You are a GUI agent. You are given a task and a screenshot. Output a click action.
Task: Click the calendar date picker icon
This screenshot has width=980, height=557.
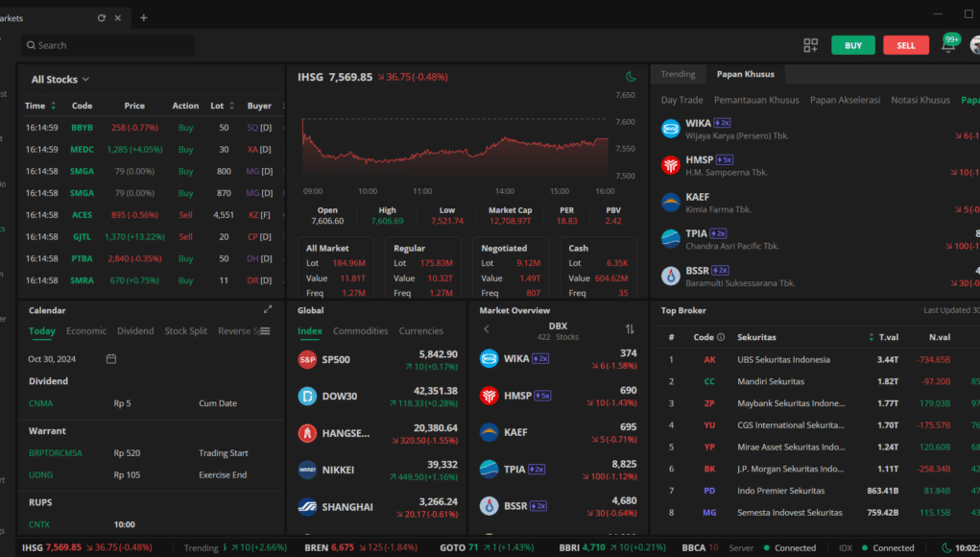point(111,358)
